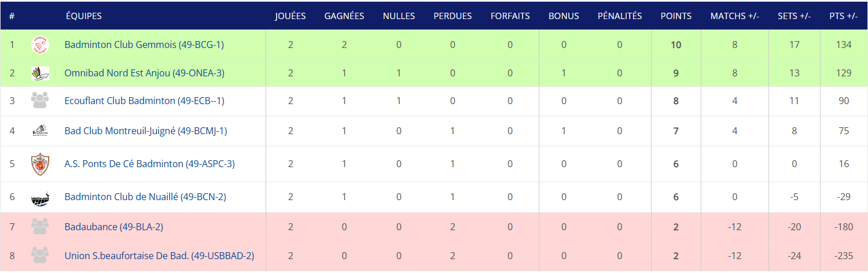Click the Badaubance placeholder group icon

pos(40,227)
